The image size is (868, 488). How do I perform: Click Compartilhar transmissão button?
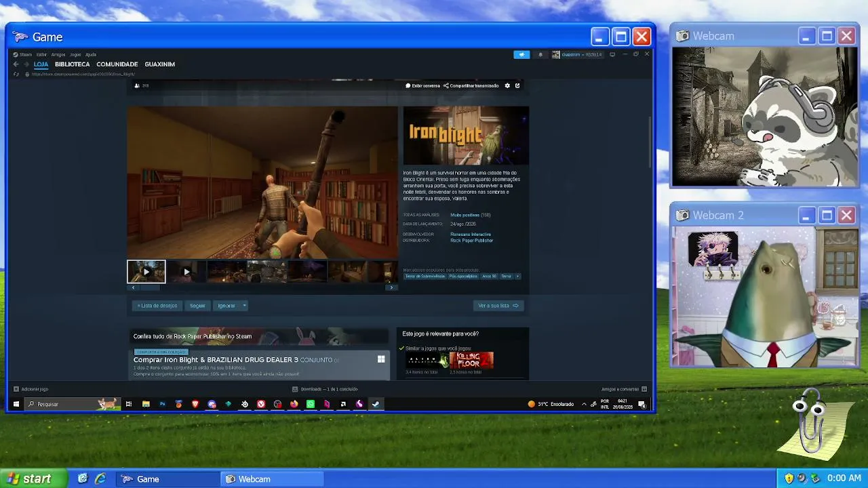coord(471,86)
